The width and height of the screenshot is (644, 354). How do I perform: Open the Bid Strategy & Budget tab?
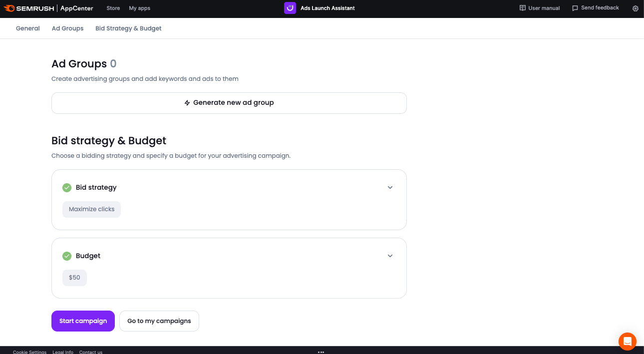tap(128, 28)
